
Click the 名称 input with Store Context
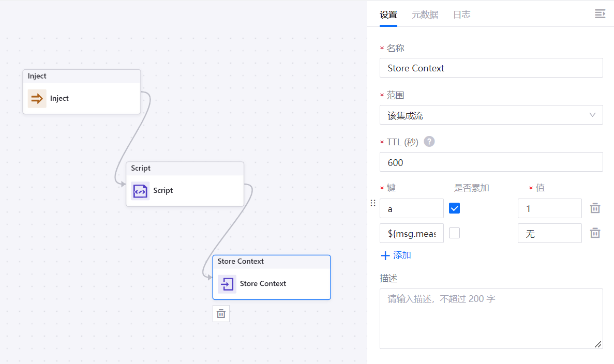coord(491,68)
